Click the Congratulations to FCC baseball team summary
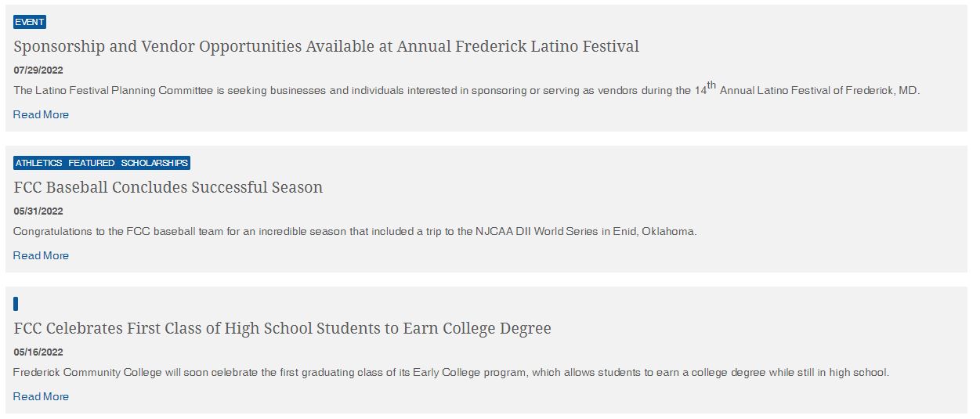The height and width of the screenshot is (419, 980). click(x=355, y=231)
